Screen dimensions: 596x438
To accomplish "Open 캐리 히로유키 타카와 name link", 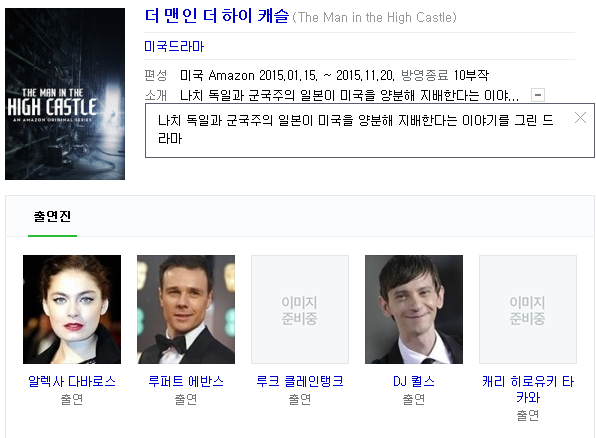I will pyautogui.click(x=528, y=389).
